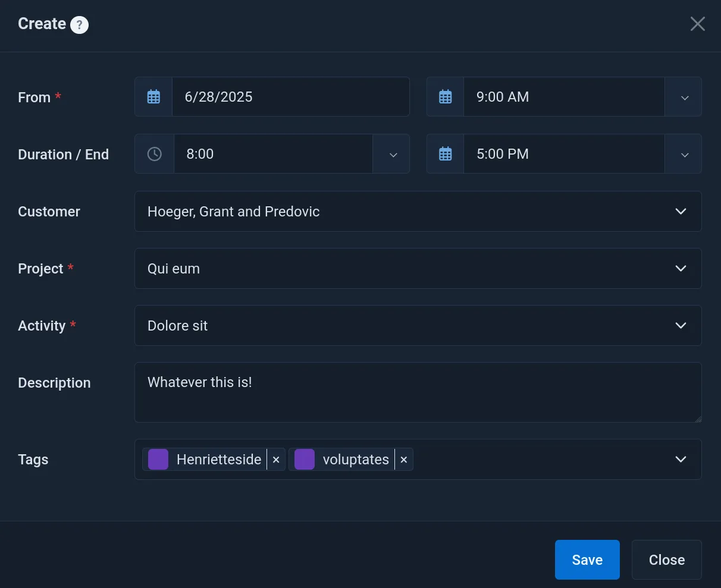This screenshot has width=721, height=588.
Task: Click the clock icon beside duration
Action: pos(154,154)
